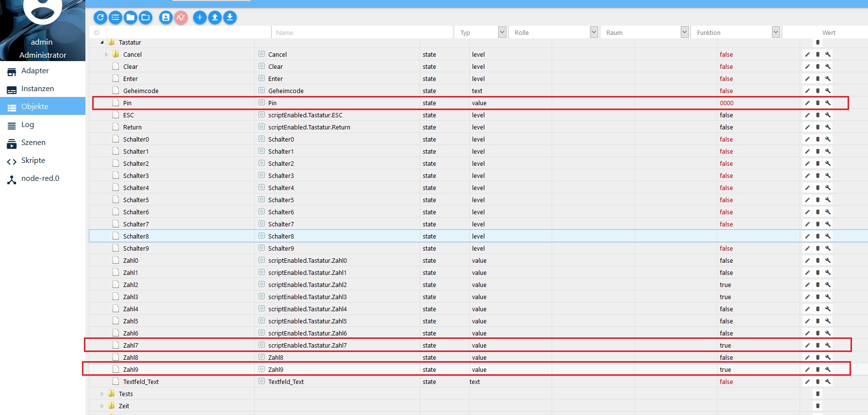Screen dimensions: 868x415
Task: Open the Adapter sidebar menu item
Action: click(x=43, y=71)
